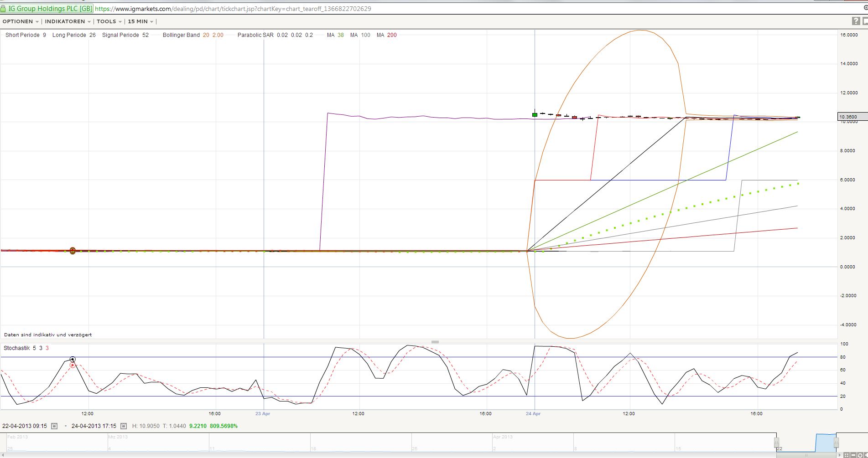Click the fit-to-screen zoom icon
This screenshot has width=868, height=458.
pyautogui.click(x=846, y=455)
